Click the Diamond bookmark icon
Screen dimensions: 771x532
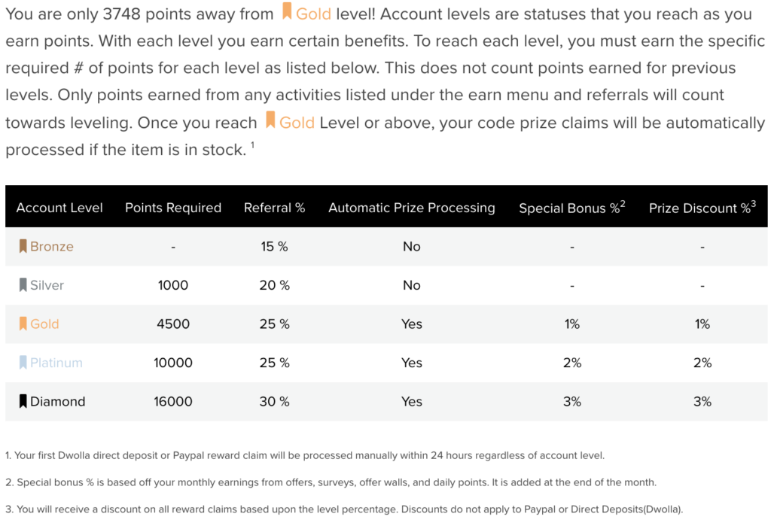coord(23,401)
